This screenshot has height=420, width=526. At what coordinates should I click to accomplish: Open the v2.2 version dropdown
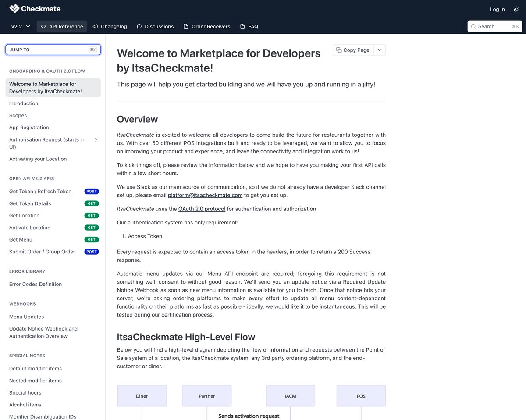click(21, 26)
